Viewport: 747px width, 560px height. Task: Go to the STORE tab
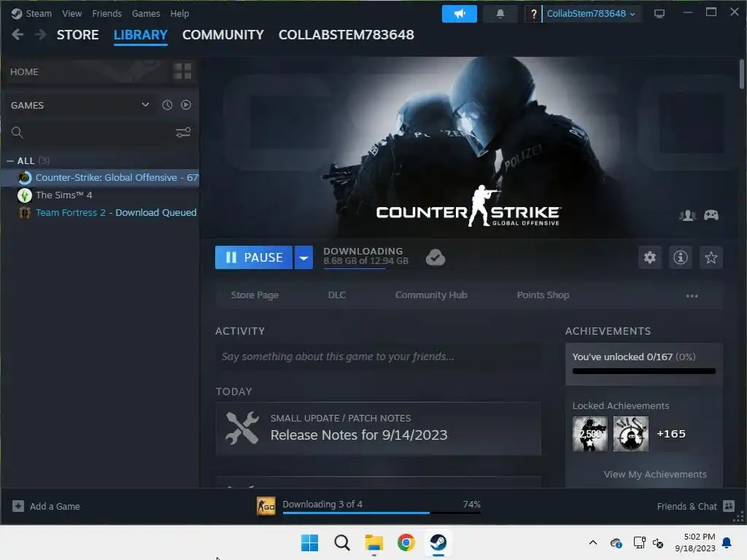77,35
